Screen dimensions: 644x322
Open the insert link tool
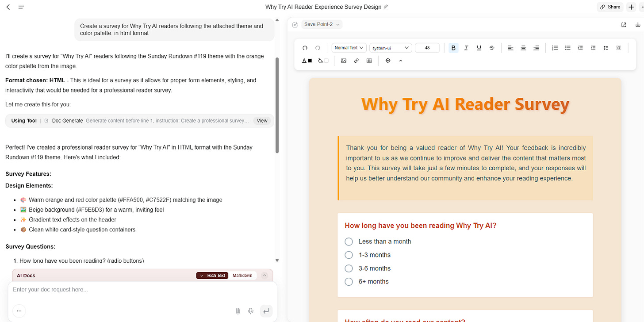(x=356, y=61)
